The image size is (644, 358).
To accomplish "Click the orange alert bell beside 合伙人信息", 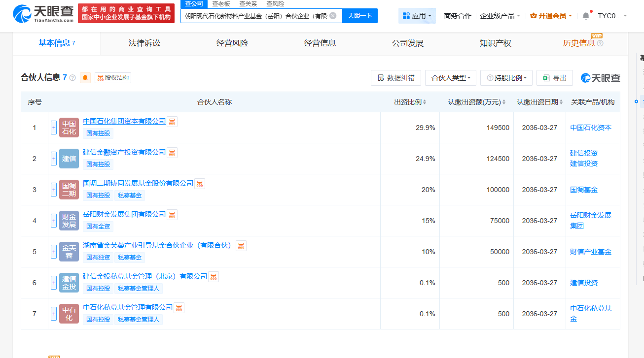I will pos(85,78).
